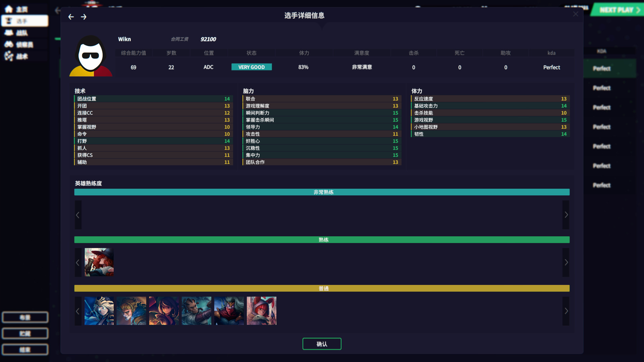Open the 侦察员 scout binoculars icon

(9, 44)
